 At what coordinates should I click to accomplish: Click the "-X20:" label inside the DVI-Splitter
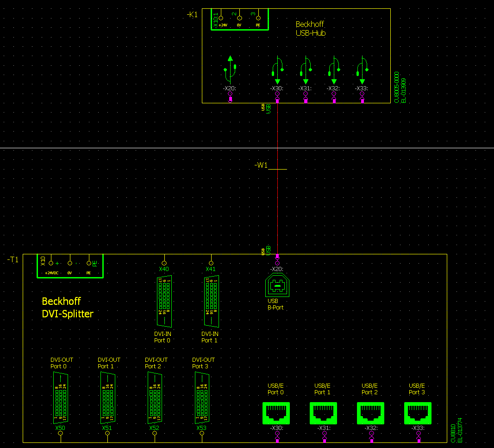click(276, 269)
